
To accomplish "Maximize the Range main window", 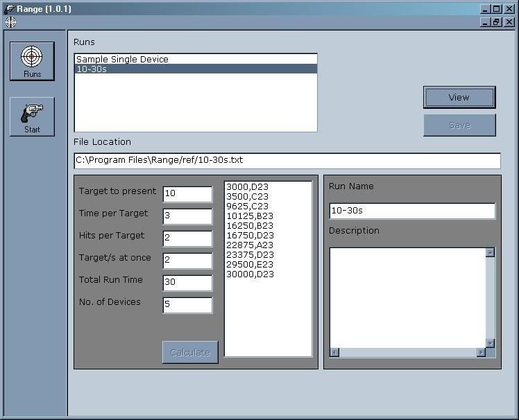I will (496, 9).
